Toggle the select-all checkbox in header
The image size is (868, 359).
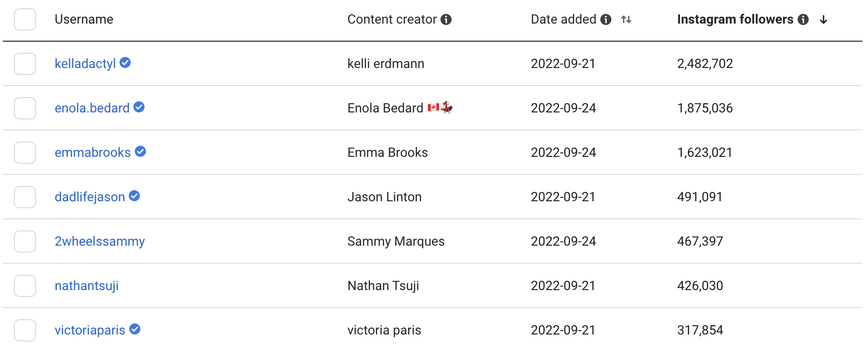(x=25, y=19)
